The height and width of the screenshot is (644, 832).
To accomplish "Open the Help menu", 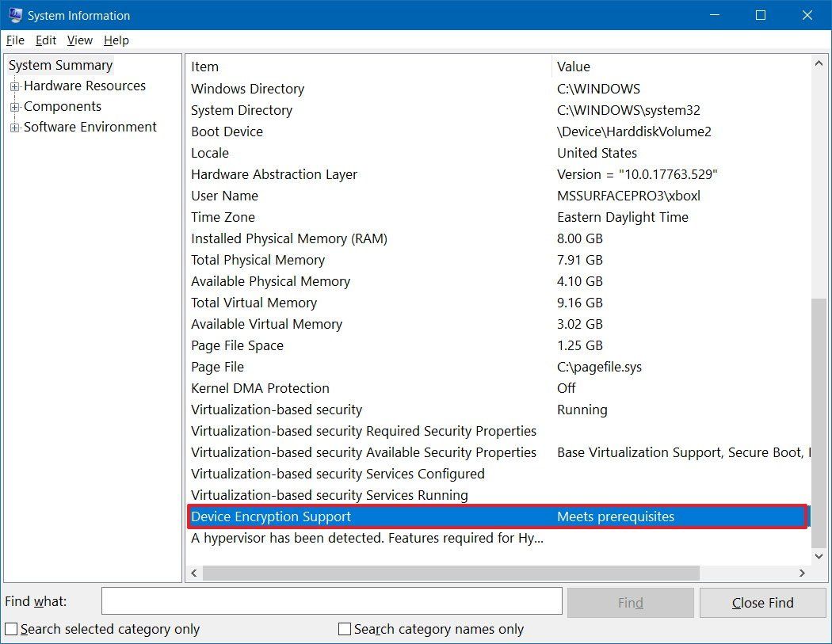I will pyautogui.click(x=116, y=40).
